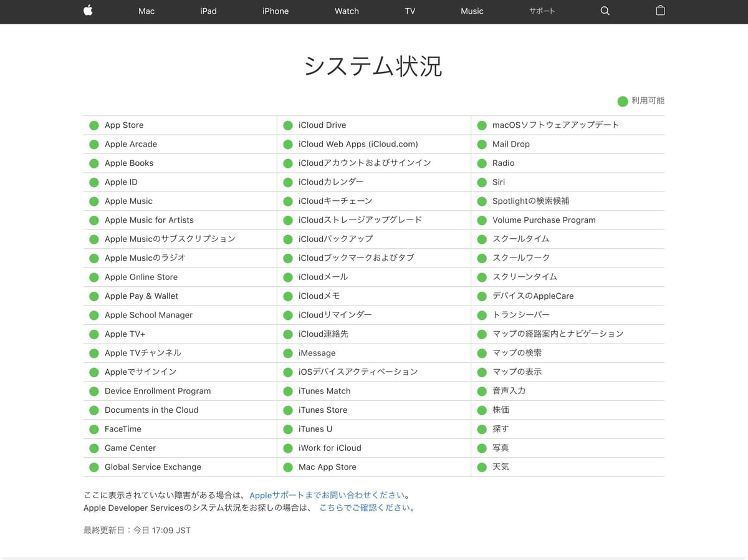Open the サポート menu item
This screenshot has width=748, height=560.
542,11
